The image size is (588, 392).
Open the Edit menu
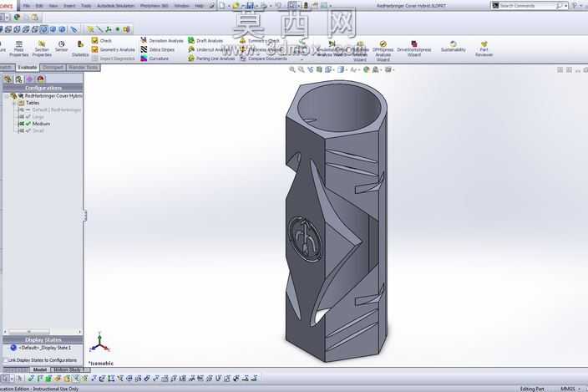coord(39,6)
